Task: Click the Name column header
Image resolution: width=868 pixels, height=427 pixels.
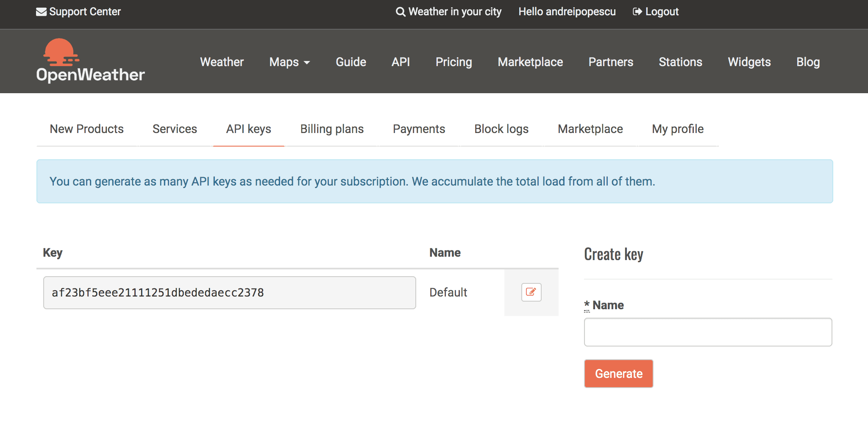Action: pos(445,252)
